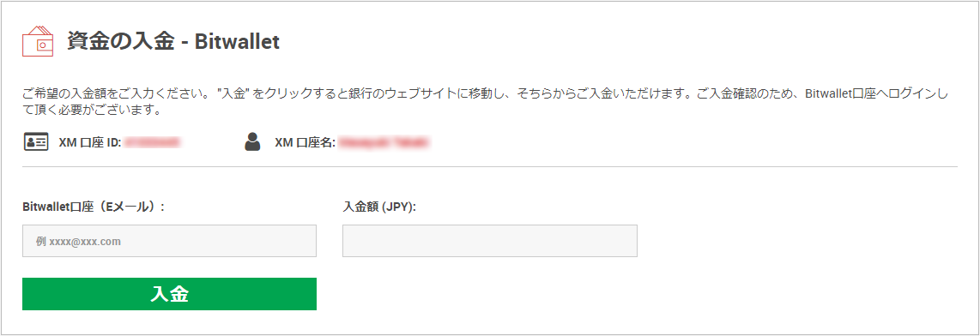Focus the deposit amount JPY input box
This screenshot has width=980, height=336.
pos(490,241)
